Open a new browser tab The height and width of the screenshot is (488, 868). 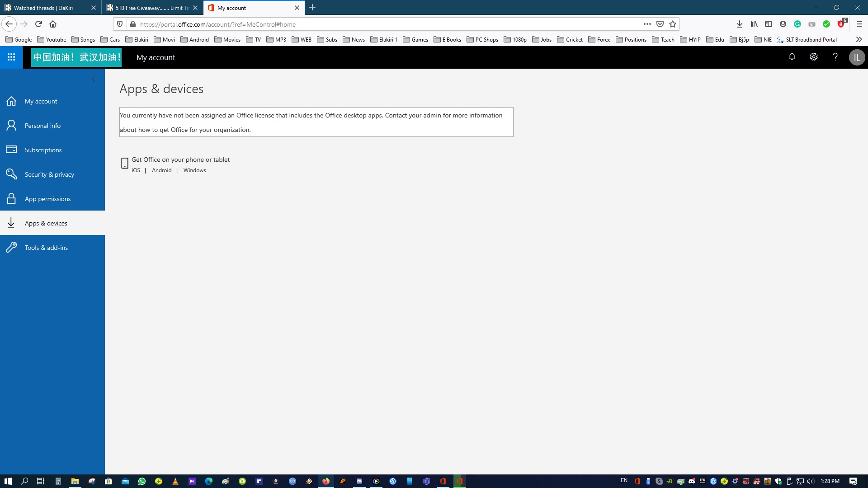coord(312,8)
